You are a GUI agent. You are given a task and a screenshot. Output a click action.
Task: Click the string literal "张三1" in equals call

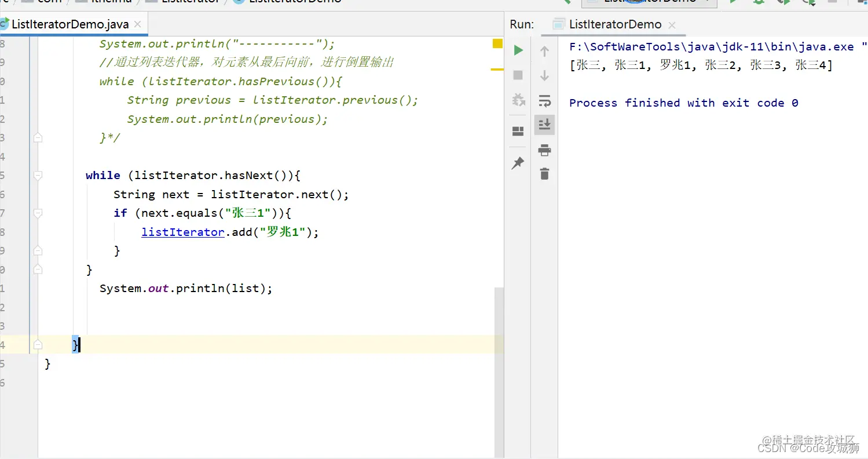click(x=248, y=213)
